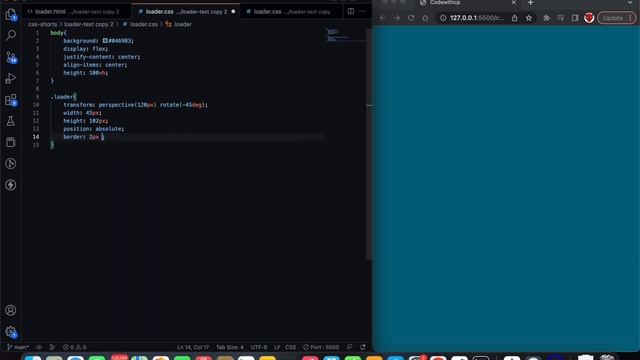The width and height of the screenshot is (640, 360).
Task: Open the Search view in activity bar
Action: click(x=11, y=36)
